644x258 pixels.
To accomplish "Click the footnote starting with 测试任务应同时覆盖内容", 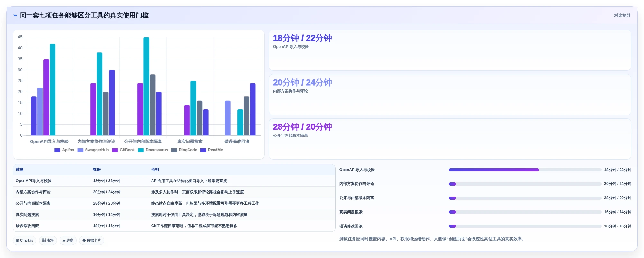I will (x=433, y=239).
